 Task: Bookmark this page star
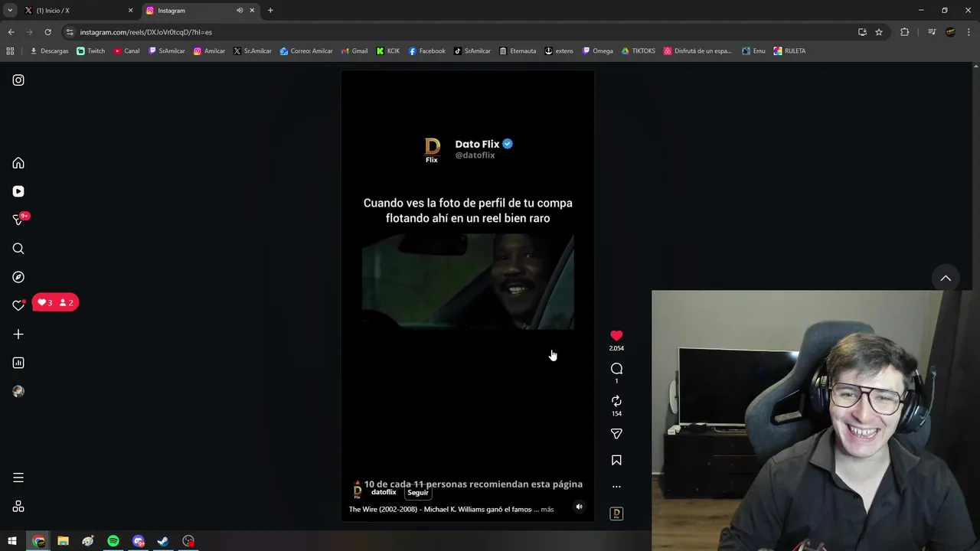[x=879, y=32]
